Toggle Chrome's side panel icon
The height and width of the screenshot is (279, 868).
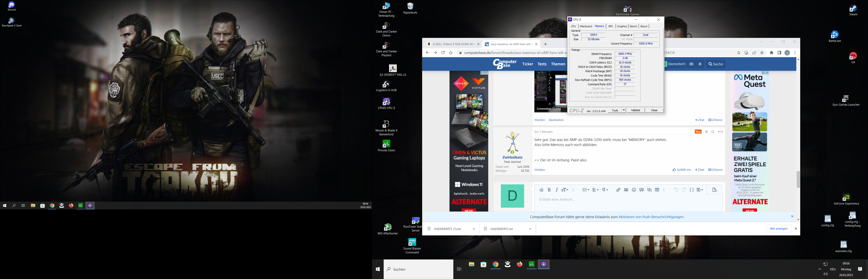tap(779, 52)
